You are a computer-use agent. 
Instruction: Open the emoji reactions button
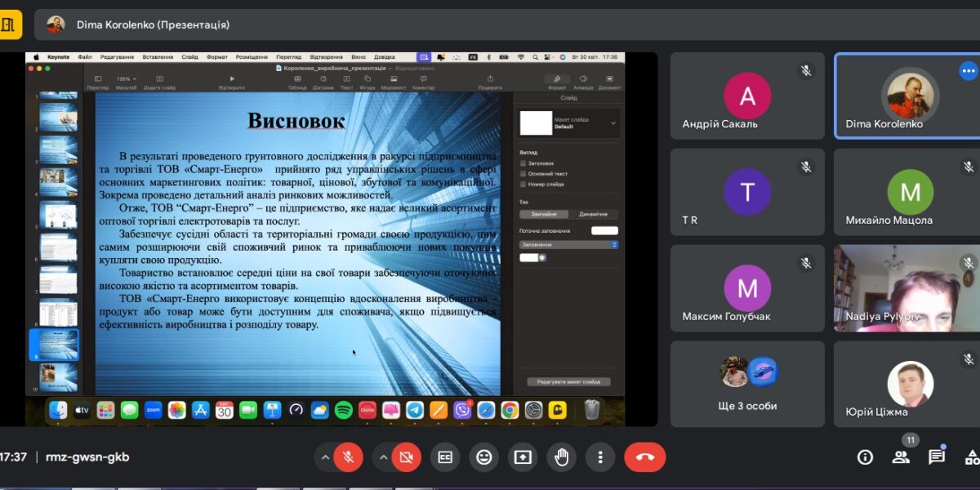(484, 457)
